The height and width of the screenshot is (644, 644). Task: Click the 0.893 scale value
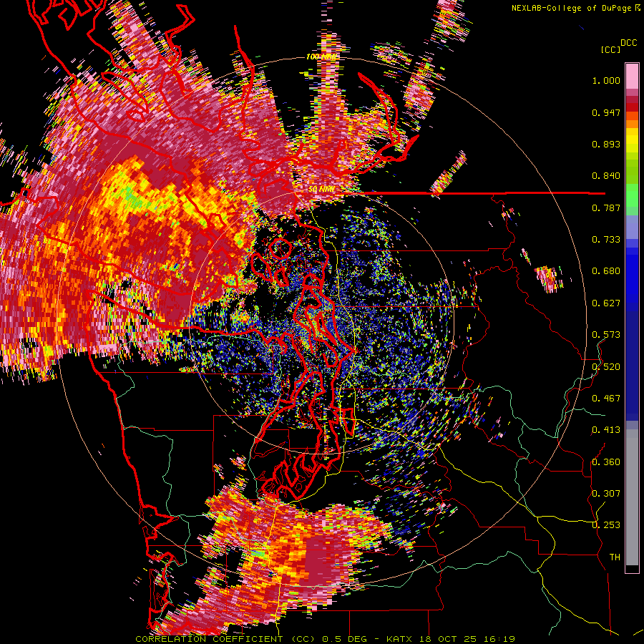click(x=606, y=144)
